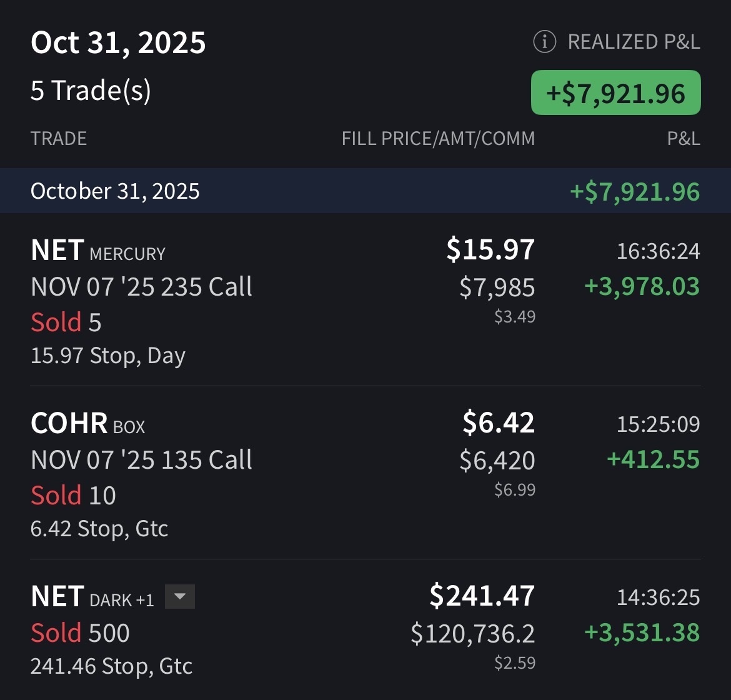
Task: Click the $241.47 NET fill price
Action: tap(482, 596)
